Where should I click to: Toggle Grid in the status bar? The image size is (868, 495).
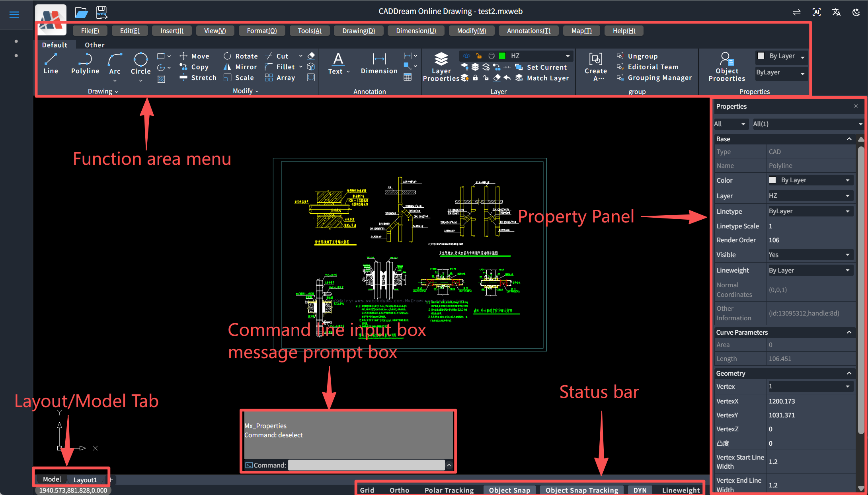click(367, 490)
